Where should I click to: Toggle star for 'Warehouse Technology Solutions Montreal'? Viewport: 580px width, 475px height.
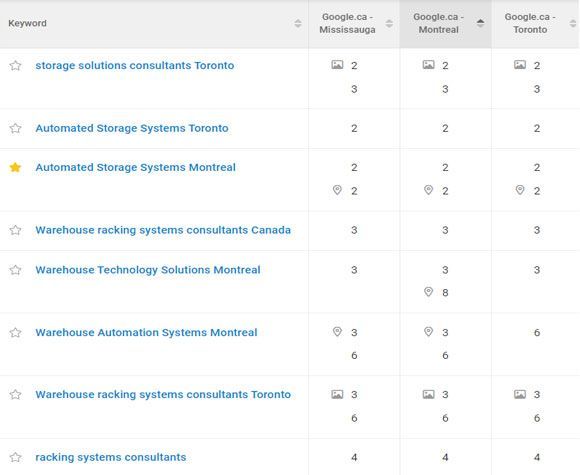15,270
